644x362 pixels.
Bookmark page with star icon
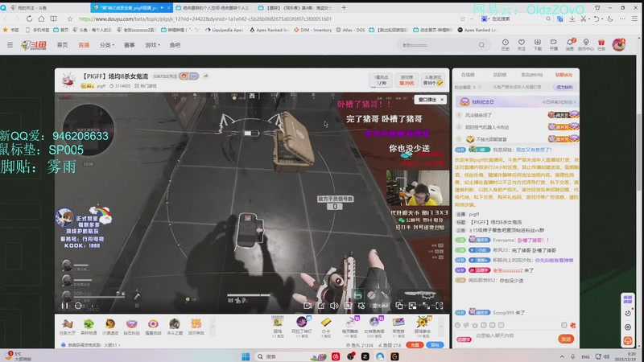point(70,19)
